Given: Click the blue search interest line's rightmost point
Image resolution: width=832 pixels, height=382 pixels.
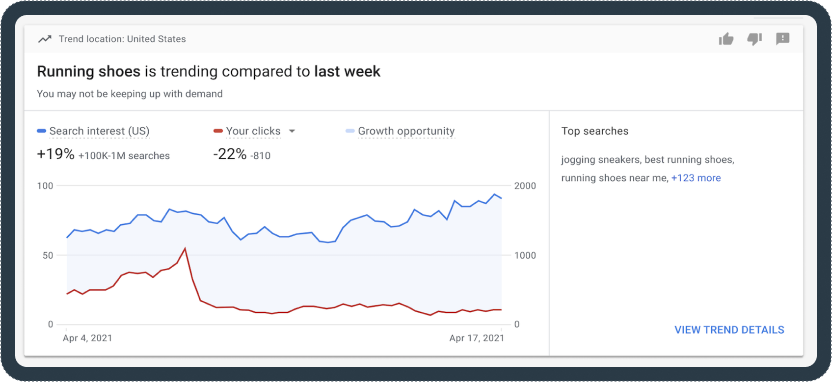Looking at the screenshot, I should coord(501,198).
